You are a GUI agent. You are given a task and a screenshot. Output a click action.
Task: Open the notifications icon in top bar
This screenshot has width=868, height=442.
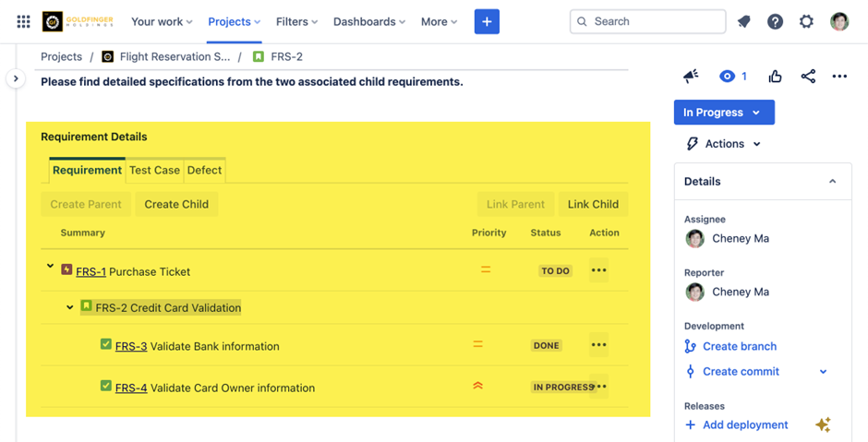coord(744,21)
